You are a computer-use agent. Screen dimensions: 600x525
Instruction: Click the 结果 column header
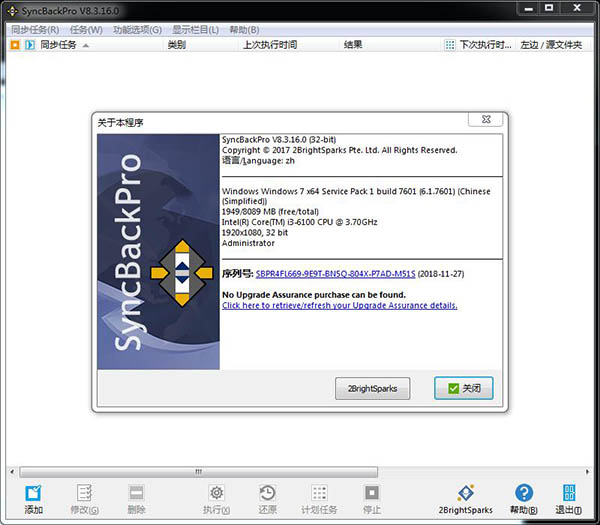[x=353, y=45]
